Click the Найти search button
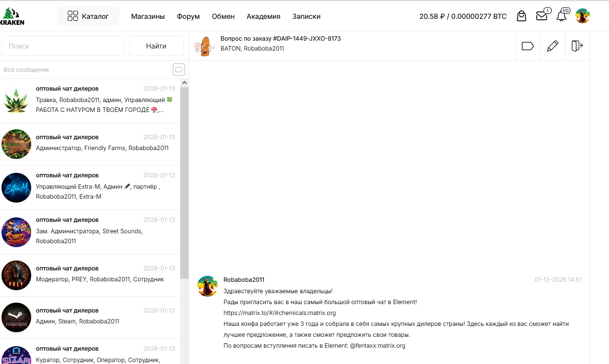 coord(156,46)
